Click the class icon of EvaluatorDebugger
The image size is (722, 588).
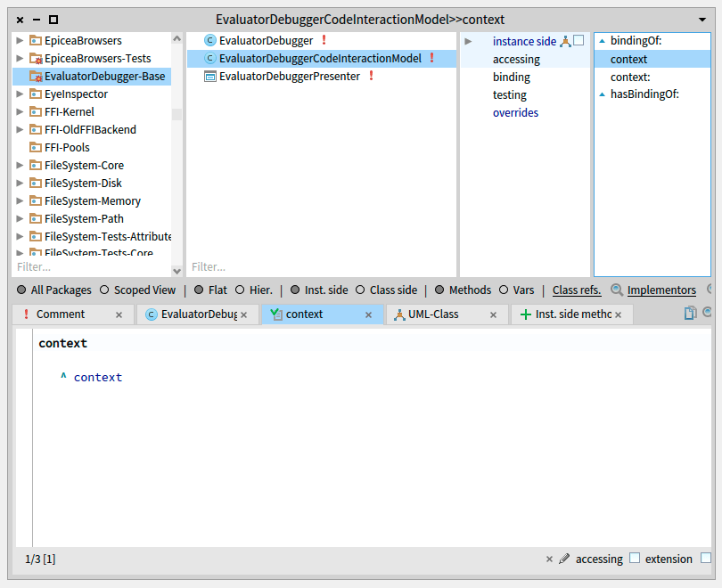tap(210, 41)
